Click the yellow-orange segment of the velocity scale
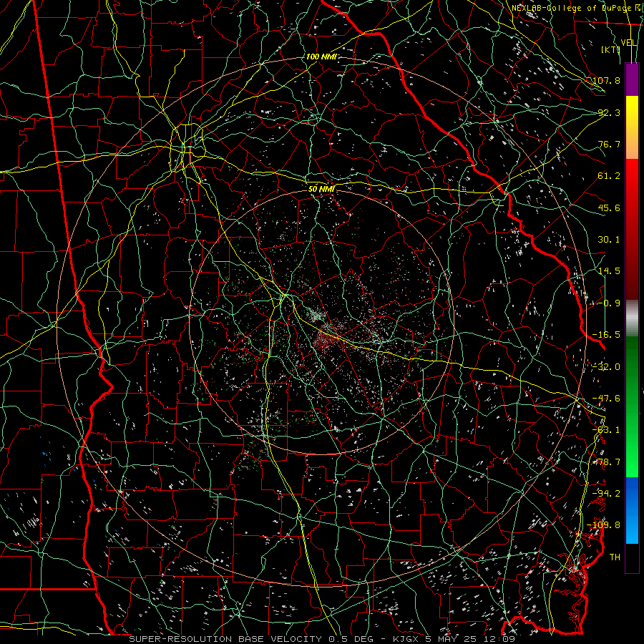This screenshot has height=644, width=644. (x=632, y=127)
